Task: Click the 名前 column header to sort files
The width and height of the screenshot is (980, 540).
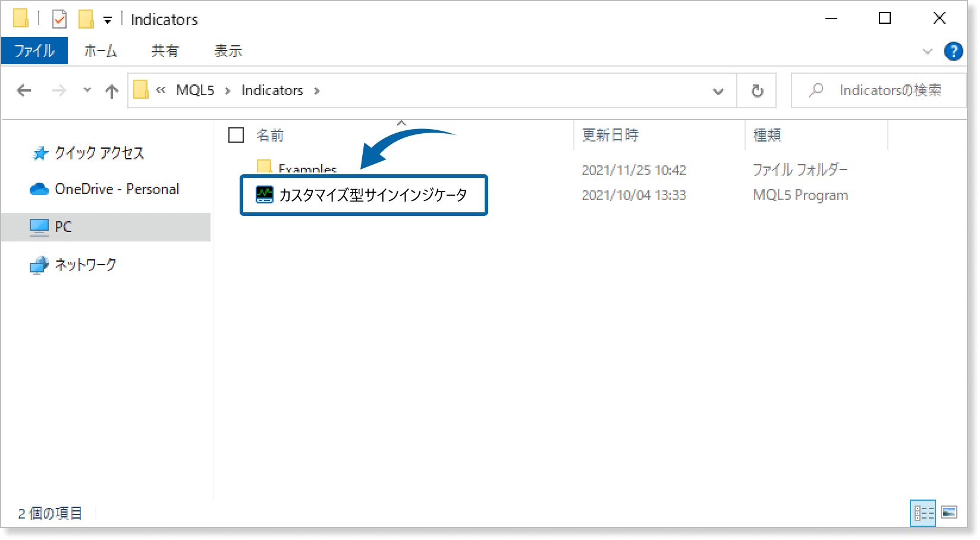Action: click(x=271, y=135)
